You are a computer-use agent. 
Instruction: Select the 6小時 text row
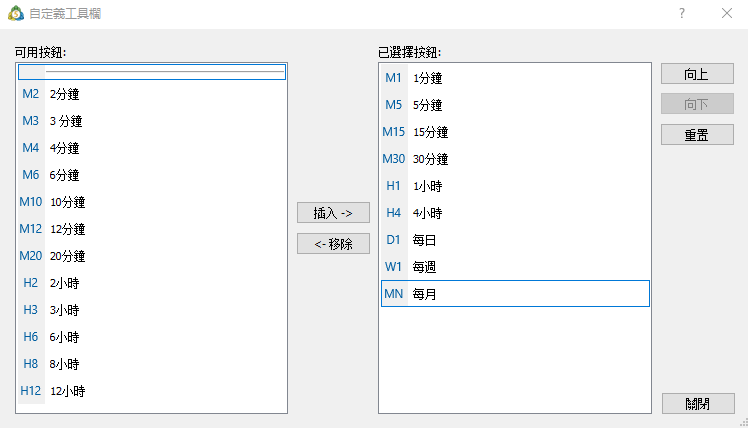[64, 337]
